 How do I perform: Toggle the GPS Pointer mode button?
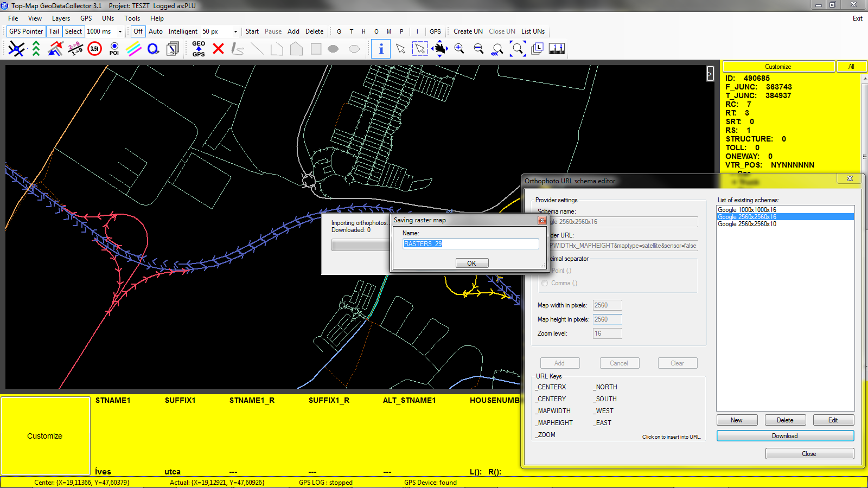pyautogui.click(x=26, y=31)
